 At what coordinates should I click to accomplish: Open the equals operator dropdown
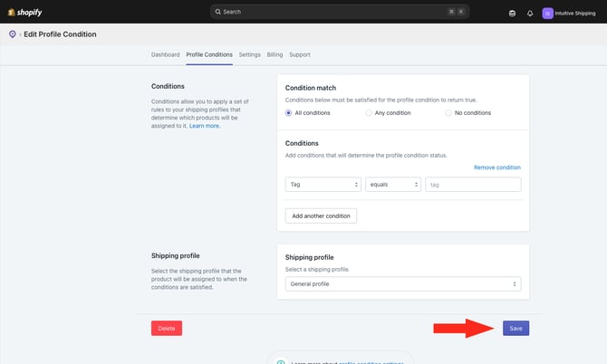point(393,185)
